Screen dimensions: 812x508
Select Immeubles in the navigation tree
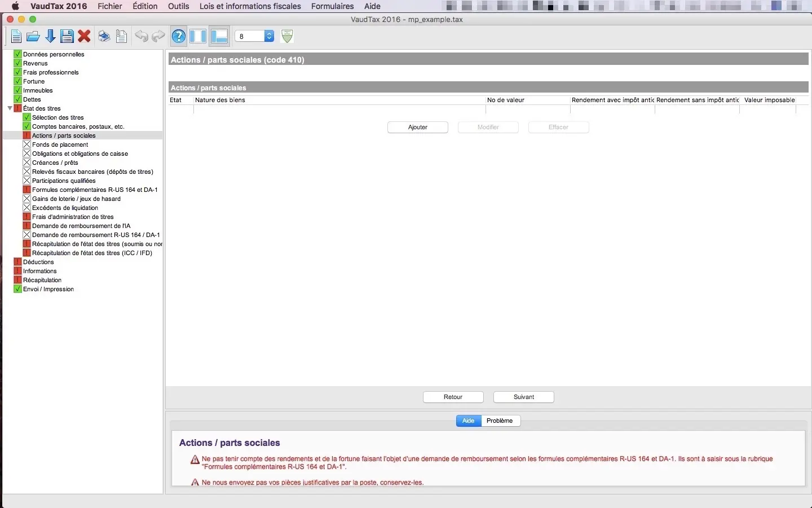[38, 90]
